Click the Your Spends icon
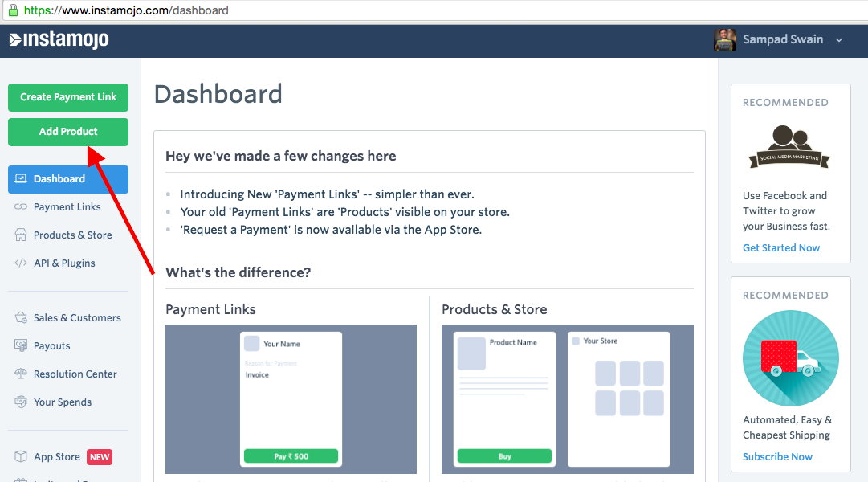868x482 pixels. pos(21,402)
